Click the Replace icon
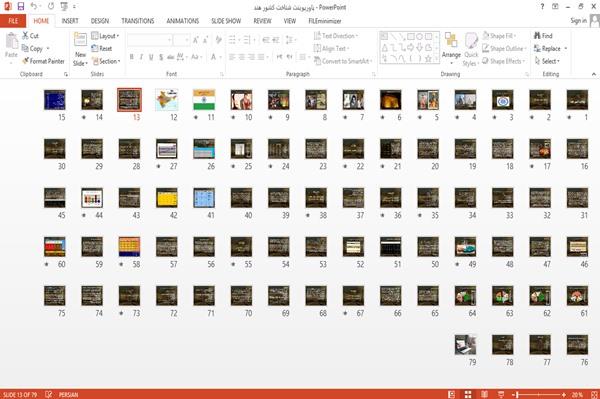 [537, 48]
